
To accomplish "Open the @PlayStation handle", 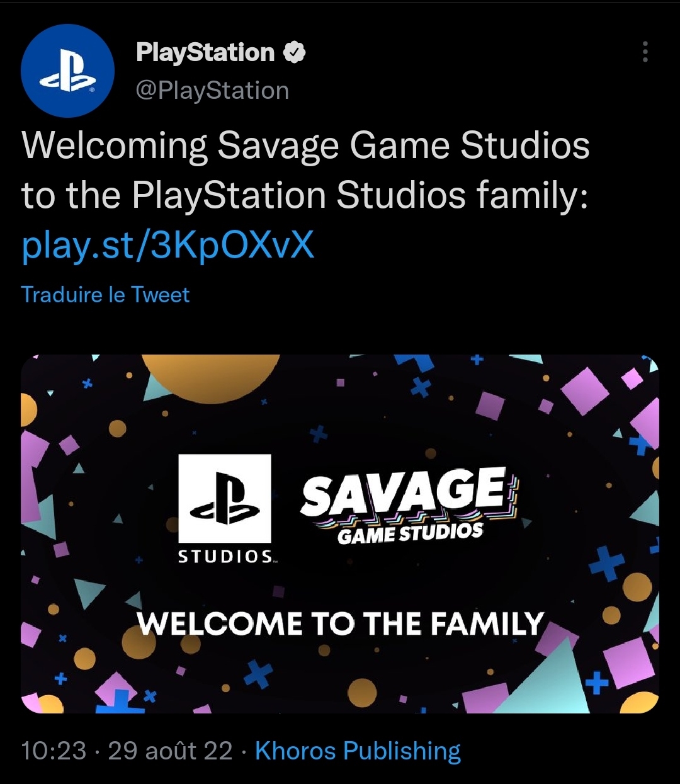I will (x=212, y=91).
